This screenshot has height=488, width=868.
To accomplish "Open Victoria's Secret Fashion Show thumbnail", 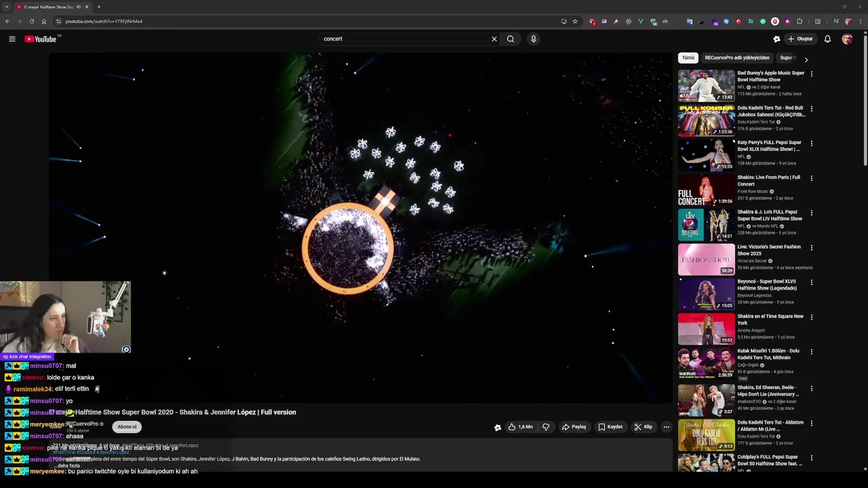I will (x=707, y=260).
